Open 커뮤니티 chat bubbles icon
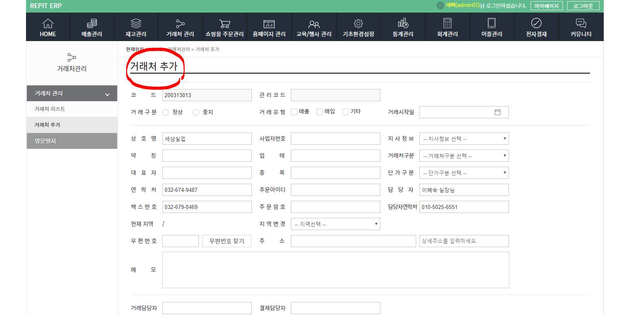This screenshot has width=644, height=315. (581, 23)
